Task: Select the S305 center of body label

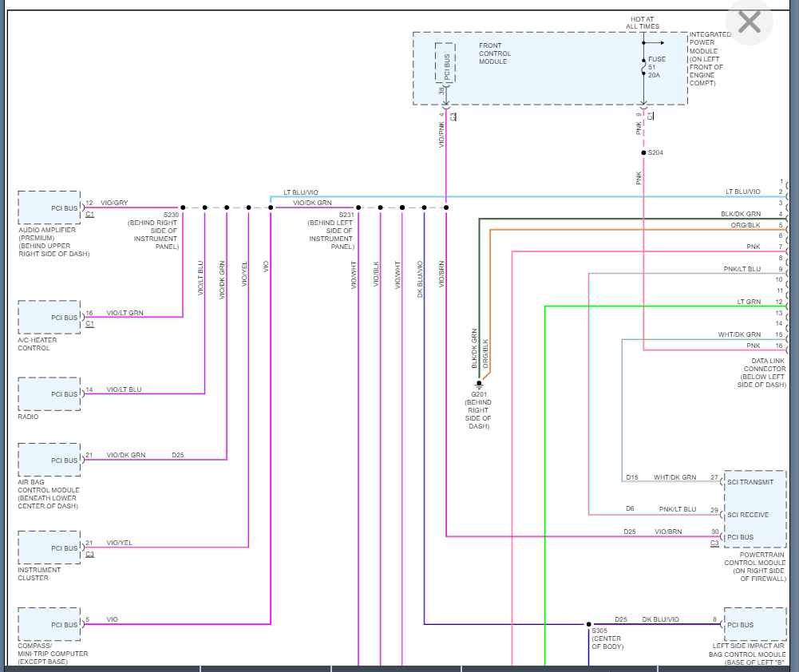Action: (607, 638)
